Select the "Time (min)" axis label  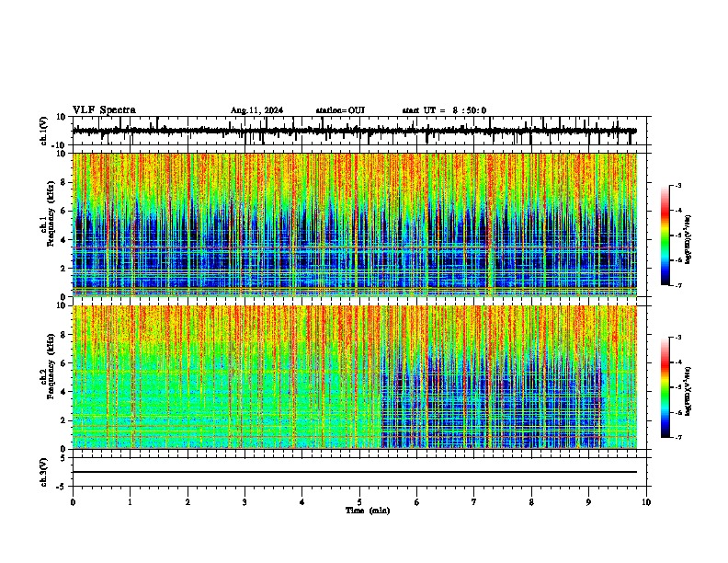click(368, 511)
